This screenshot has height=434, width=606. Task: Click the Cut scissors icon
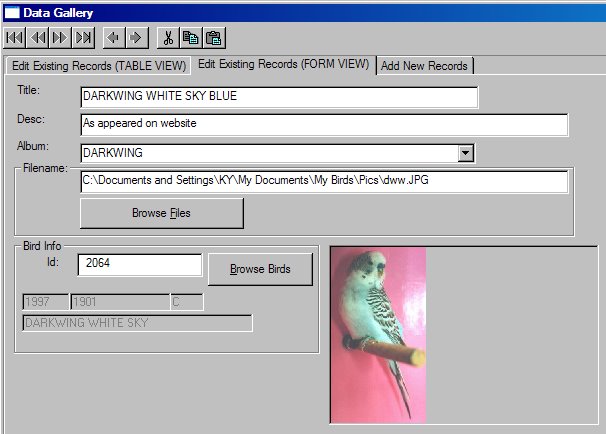[x=168, y=37]
